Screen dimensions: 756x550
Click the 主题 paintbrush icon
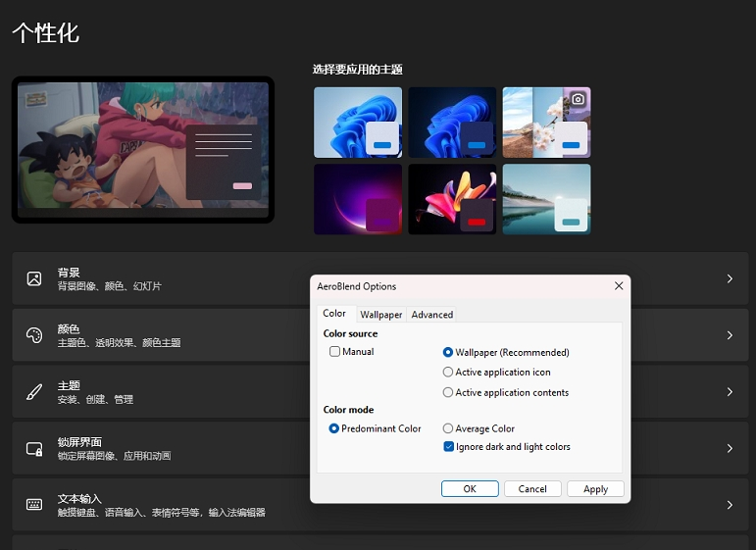pyautogui.click(x=34, y=392)
